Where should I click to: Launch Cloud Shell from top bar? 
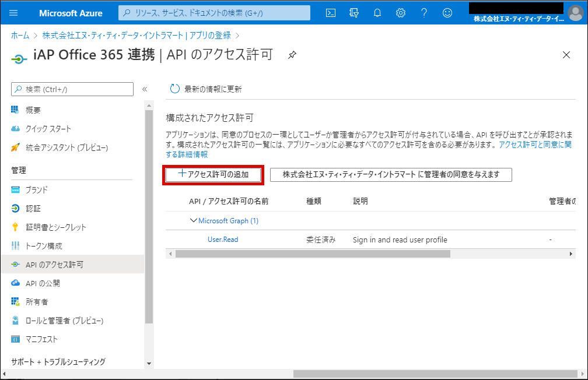(x=330, y=13)
